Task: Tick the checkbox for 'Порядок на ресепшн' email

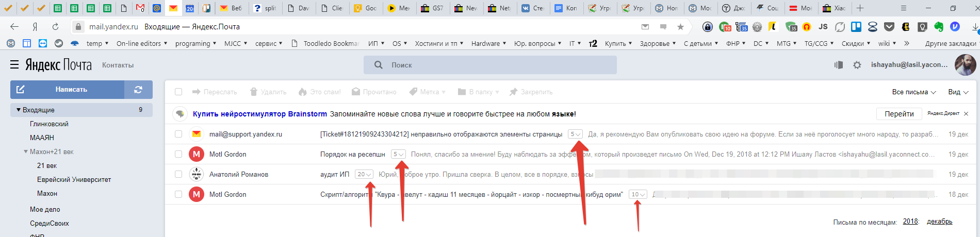Action: 178,154
